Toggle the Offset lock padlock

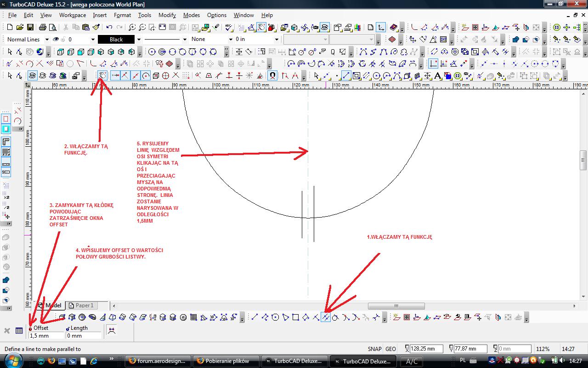coord(31,329)
